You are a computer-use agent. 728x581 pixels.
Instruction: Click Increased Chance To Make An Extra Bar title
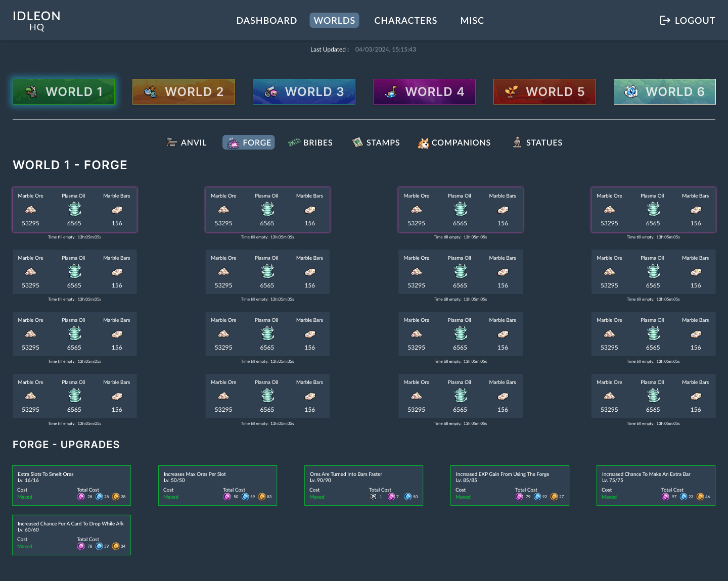pos(646,474)
